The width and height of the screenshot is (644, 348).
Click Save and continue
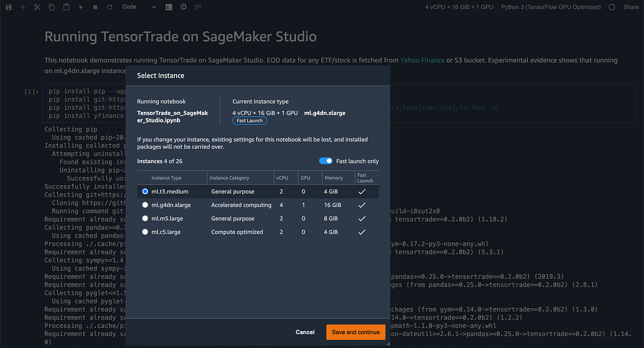[x=355, y=332]
